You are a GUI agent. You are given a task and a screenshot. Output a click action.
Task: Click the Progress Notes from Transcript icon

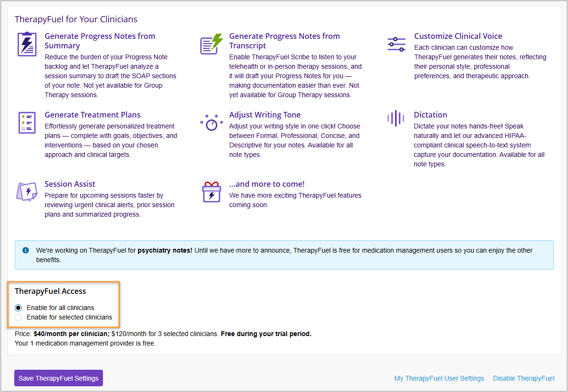(x=212, y=44)
